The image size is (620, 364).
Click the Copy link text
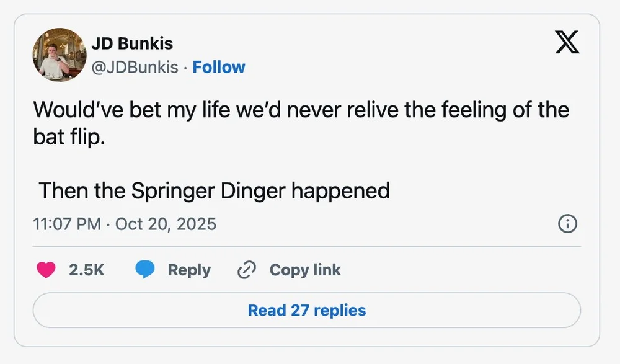pos(305,270)
